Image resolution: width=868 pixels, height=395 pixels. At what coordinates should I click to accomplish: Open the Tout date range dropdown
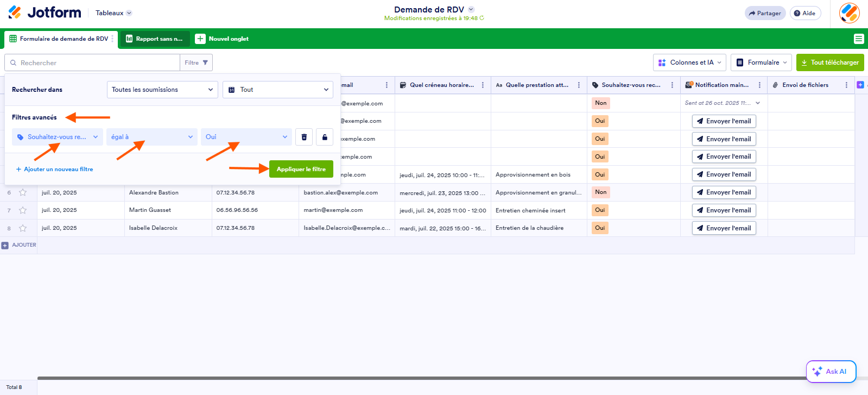click(278, 90)
